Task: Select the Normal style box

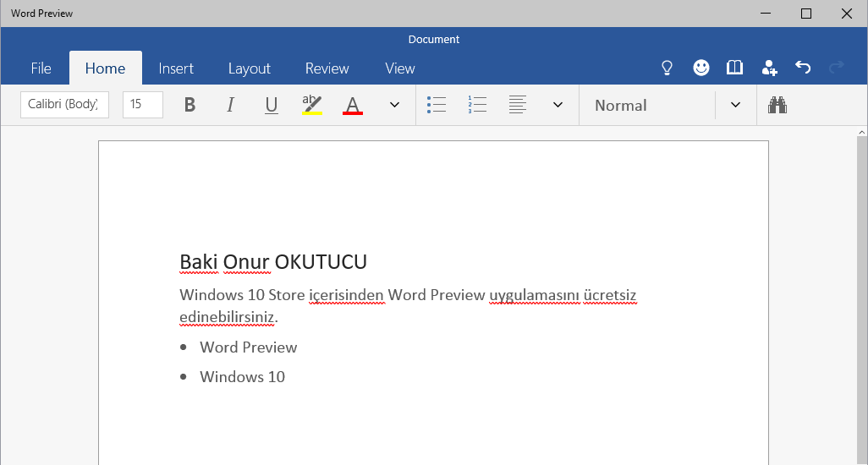Action: [648, 105]
